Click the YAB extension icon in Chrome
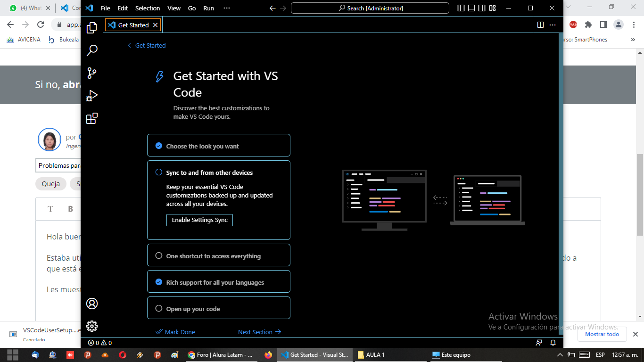Screen dimensions: 644x362 tap(573, 25)
